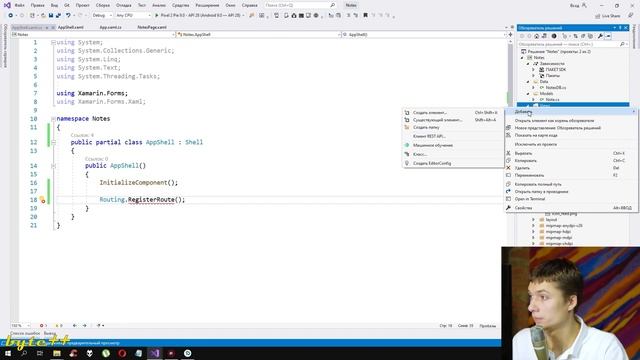The image size is (640, 360).
Task: Select Создать EditorConfig in the submenu
Action: pos(453,163)
